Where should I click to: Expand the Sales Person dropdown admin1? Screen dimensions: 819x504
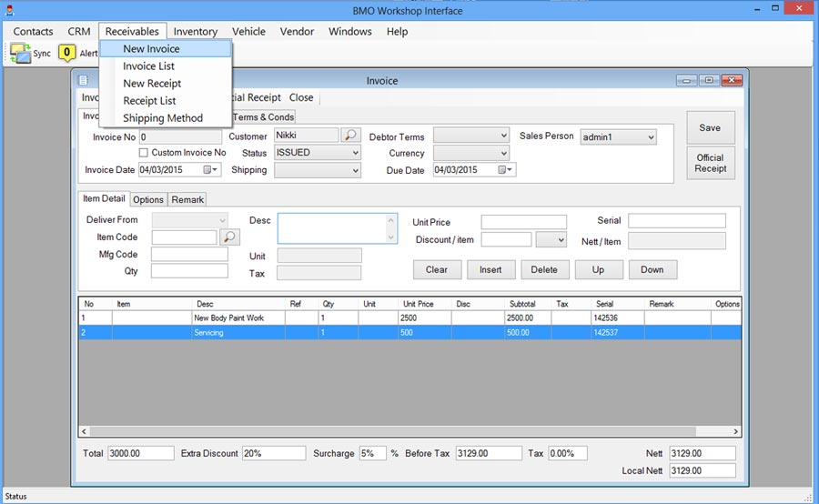tap(651, 137)
